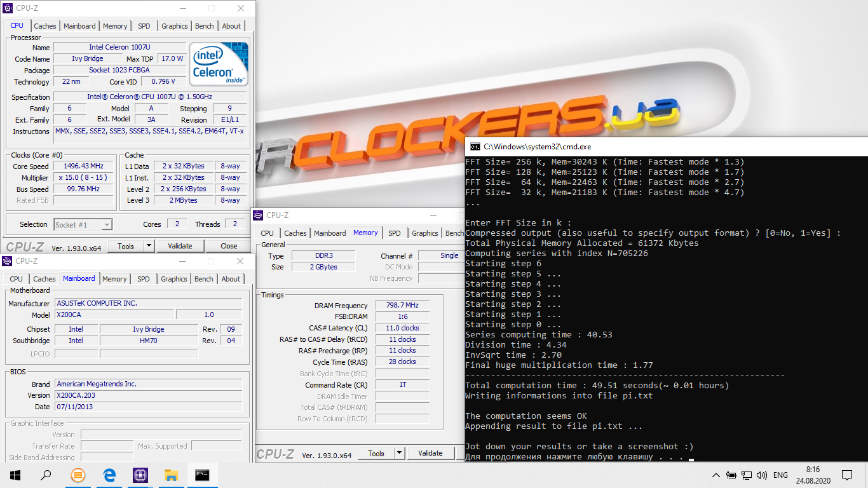Click the CAS# Latency 11.0 clocks value

click(402, 329)
